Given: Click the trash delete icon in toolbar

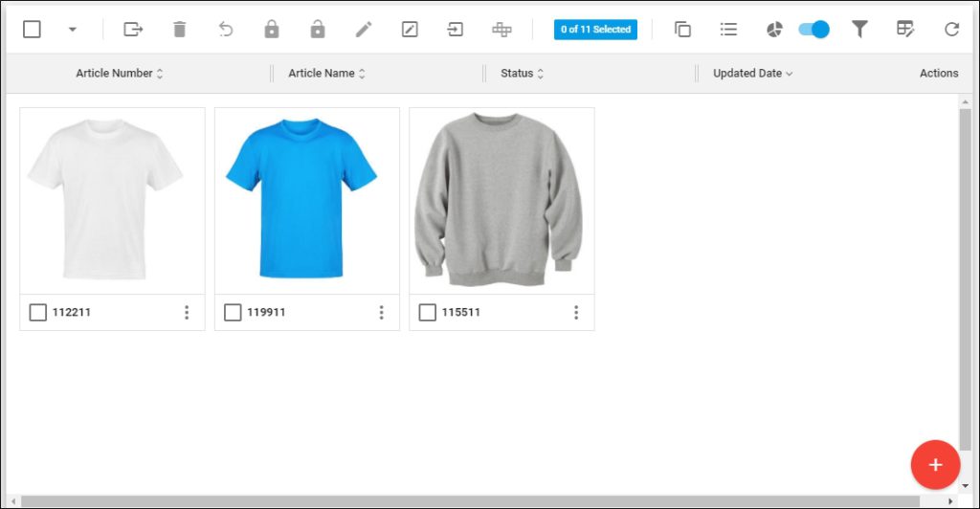Looking at the screenshot, I should (179, 30).
